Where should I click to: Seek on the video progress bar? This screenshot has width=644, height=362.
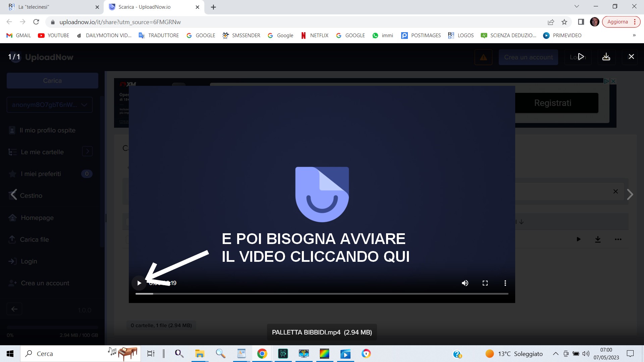point(322,294)
